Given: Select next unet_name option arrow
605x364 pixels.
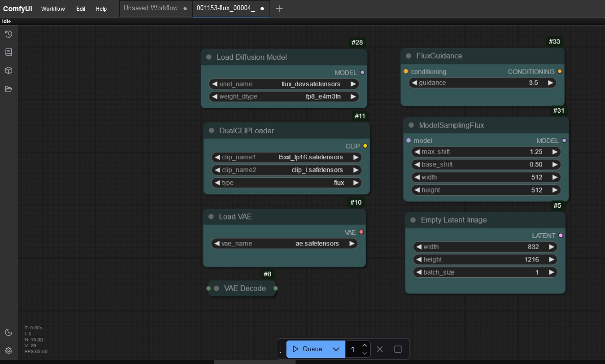Looking at the screenshot, I should click(353, 84).
